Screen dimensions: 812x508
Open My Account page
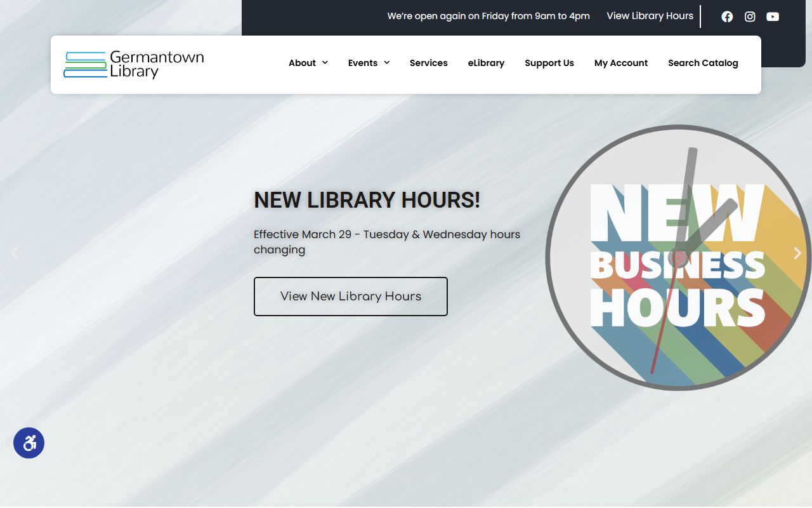pyautogui.click(x=621, y=63)
